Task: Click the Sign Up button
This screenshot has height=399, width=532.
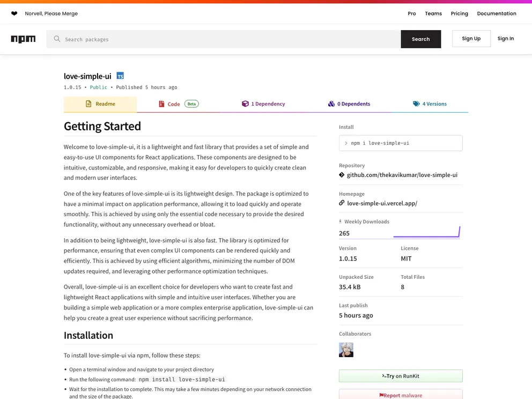Action: pos(471,38)
